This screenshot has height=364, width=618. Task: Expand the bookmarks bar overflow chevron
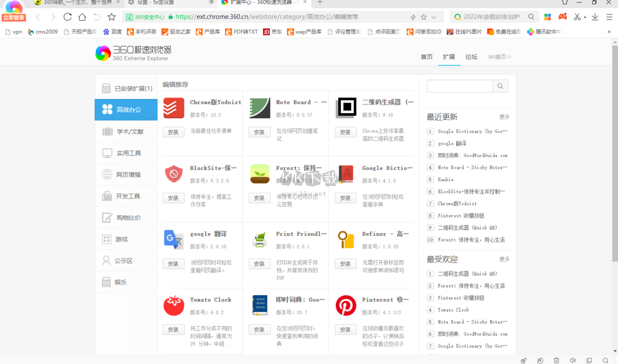click(x=609, y=32)
